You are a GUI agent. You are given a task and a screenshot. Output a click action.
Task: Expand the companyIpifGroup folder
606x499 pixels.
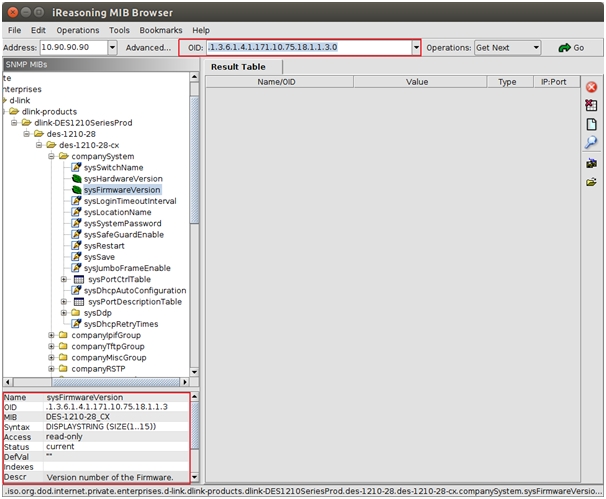pyautogui.click(x=52, y=335)
